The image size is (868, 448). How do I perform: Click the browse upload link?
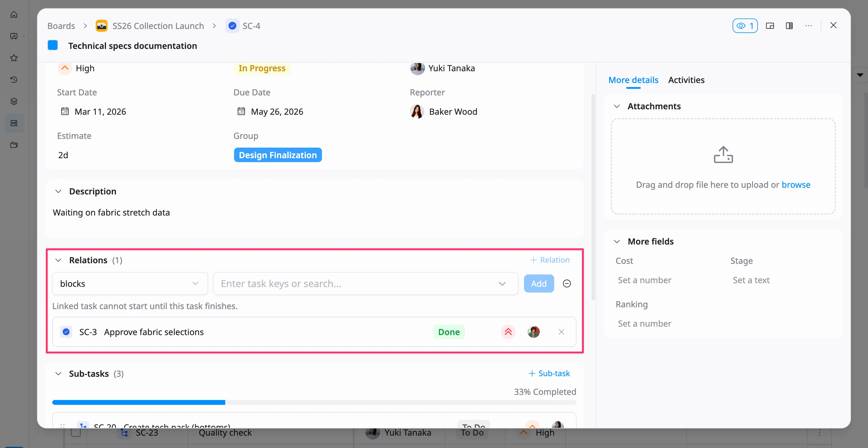click(796, 185)
